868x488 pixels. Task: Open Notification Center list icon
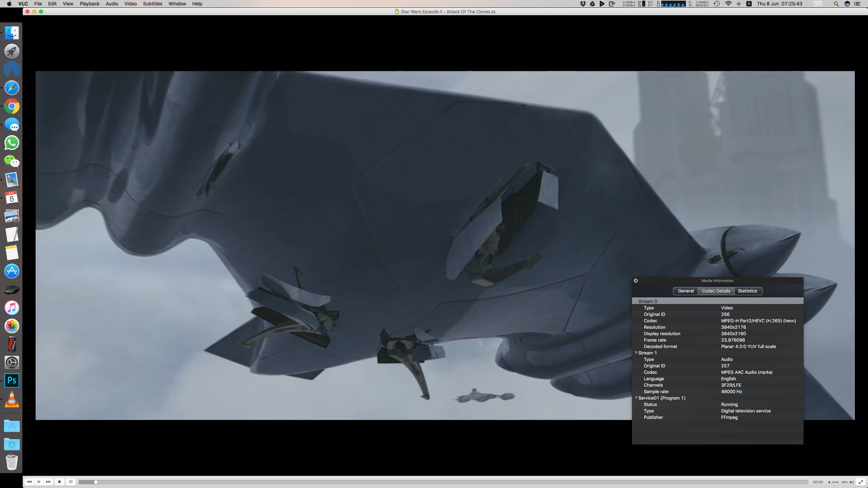point(857,4)
